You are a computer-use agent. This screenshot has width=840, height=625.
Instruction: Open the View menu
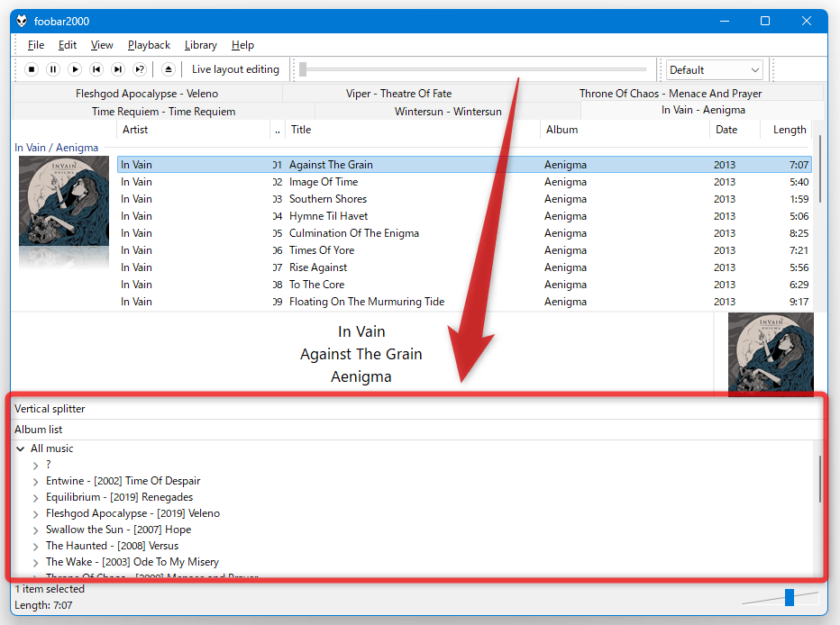[102, 45]
